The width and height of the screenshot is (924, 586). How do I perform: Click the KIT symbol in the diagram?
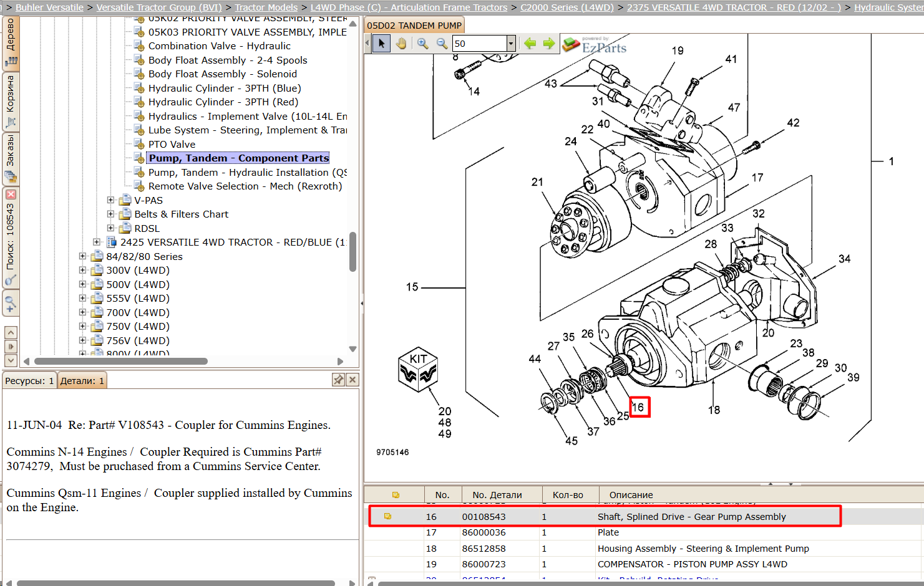(x=418, y=369)
